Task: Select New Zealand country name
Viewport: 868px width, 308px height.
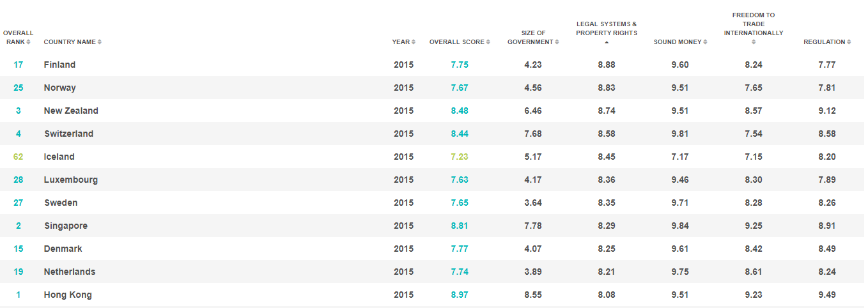Action: click(x=71, y=111)
